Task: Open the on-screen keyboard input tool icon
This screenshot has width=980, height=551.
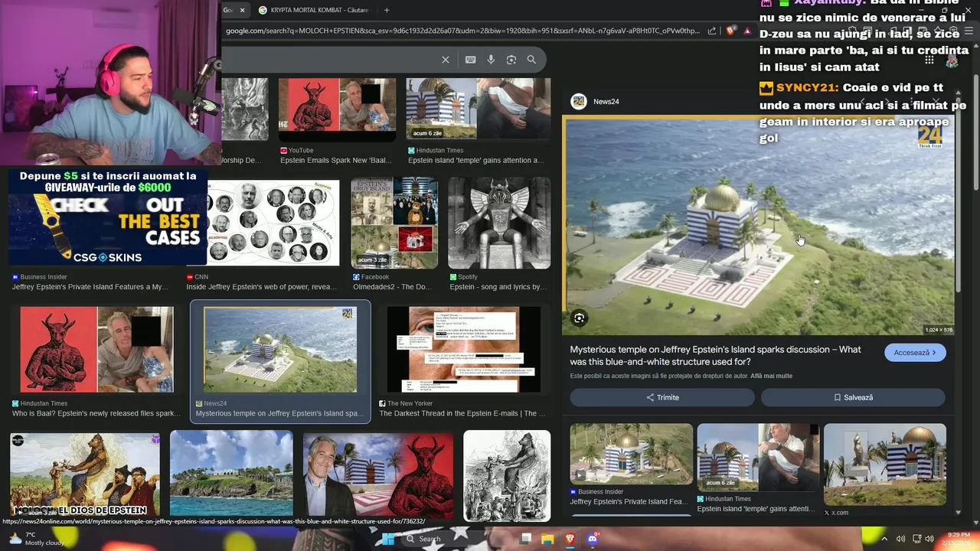Action: coord(470,60)
